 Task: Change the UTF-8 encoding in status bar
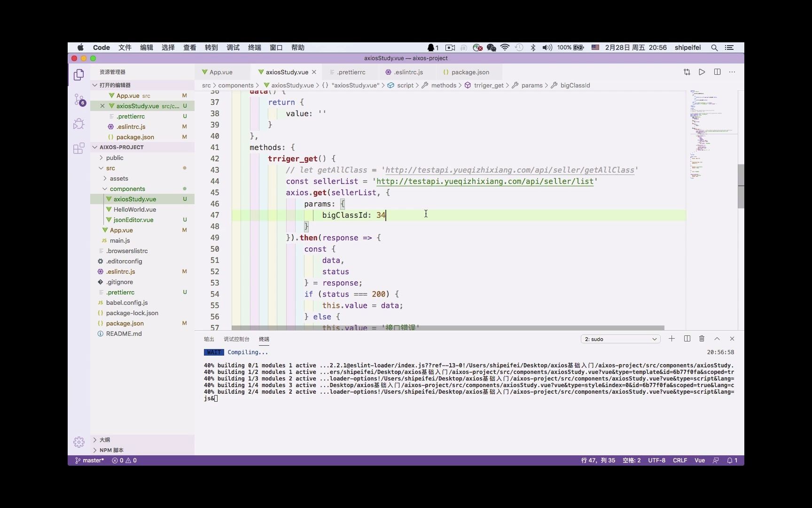(x=656, y=460)
